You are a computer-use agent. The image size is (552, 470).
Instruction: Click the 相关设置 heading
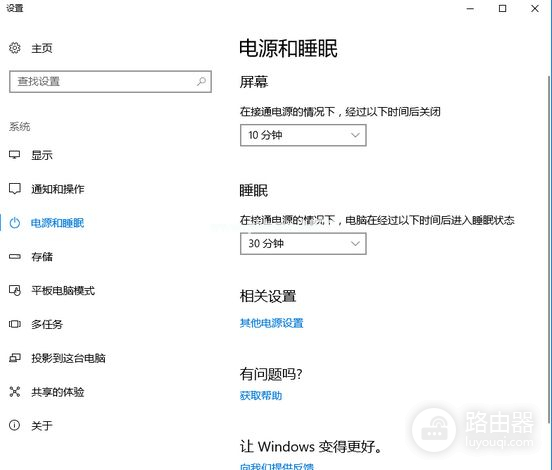click(x=268, y=296)
